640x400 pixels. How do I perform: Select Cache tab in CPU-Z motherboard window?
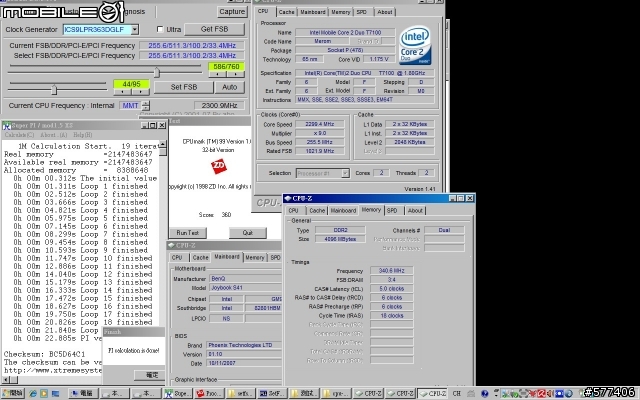click(x=200, y=258)
